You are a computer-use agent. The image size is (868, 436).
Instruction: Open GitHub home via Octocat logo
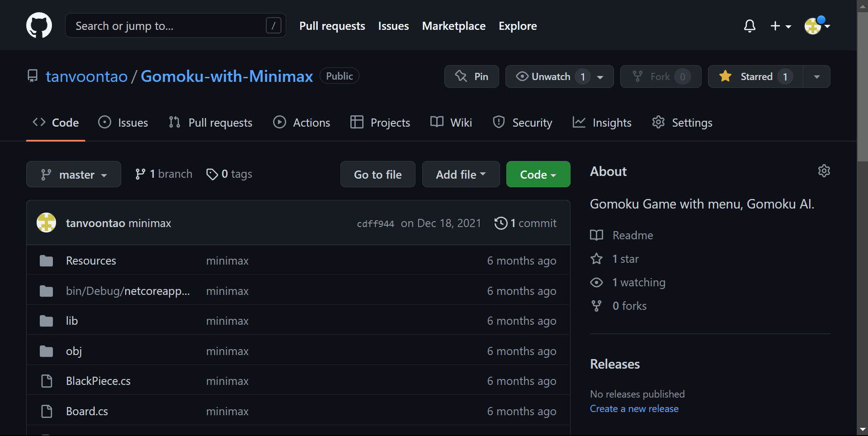39,25
